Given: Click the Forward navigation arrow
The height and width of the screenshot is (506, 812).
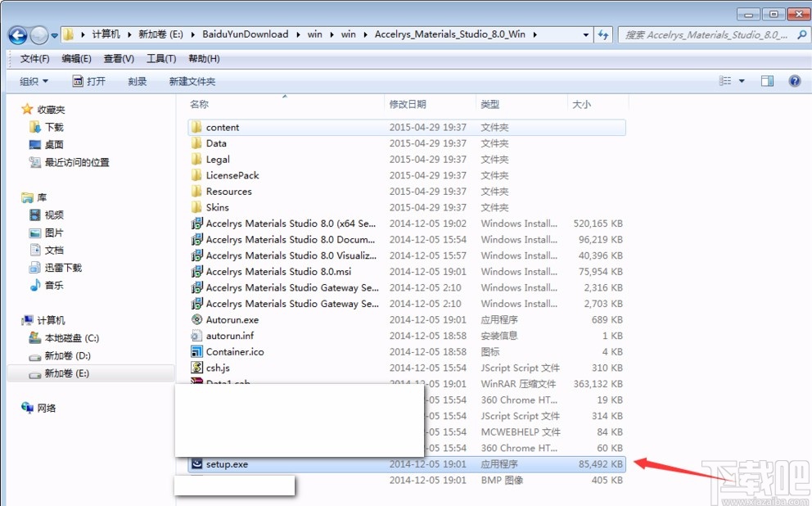Looking at the screenshot, I should click(39, 35).
